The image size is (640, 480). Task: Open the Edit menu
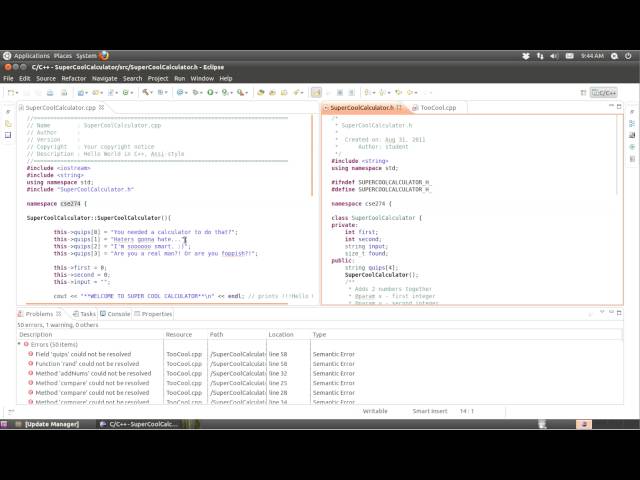pos(24,78)
